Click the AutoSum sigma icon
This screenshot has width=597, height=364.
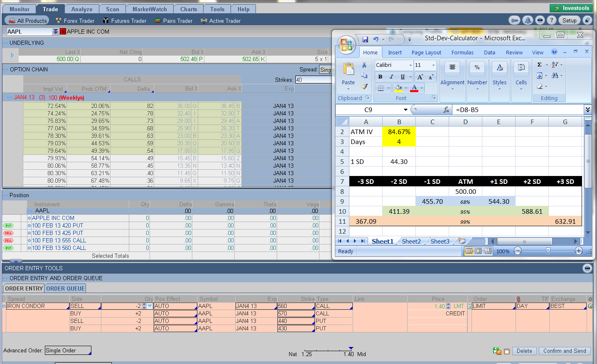[x=539, y=65]
